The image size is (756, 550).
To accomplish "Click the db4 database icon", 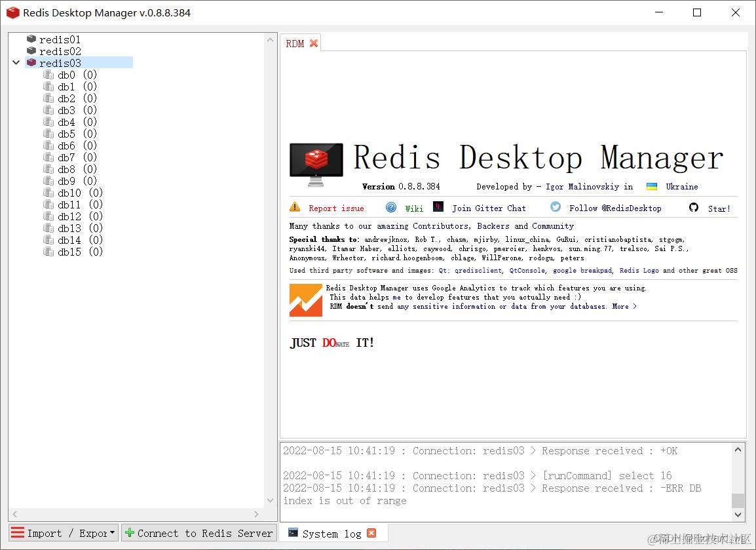I will 48,121.
